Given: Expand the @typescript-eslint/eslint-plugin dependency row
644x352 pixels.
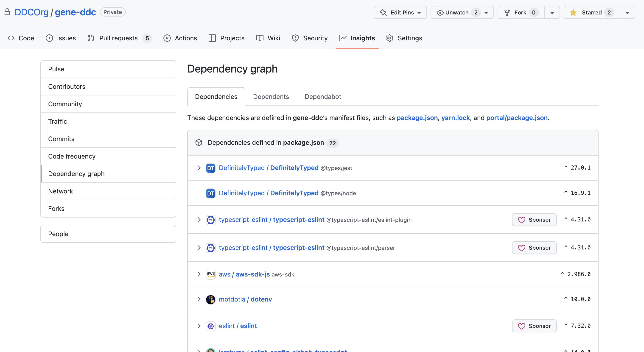Looking at the screenshot, I should 199,220.
